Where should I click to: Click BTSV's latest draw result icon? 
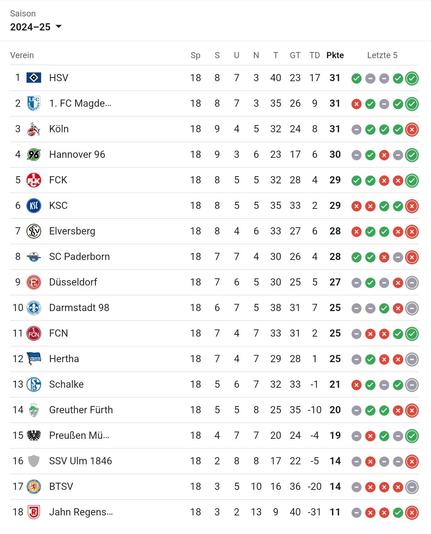click(412, 487)
